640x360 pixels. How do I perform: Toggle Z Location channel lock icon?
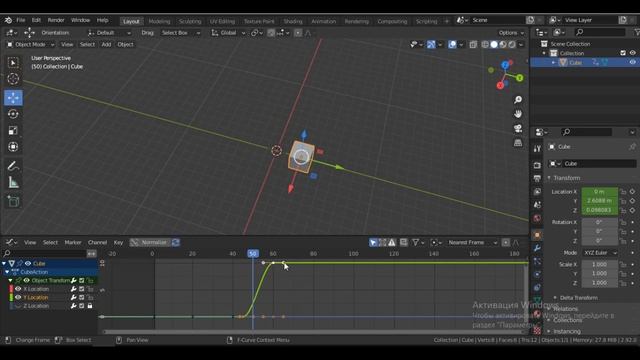90,306
